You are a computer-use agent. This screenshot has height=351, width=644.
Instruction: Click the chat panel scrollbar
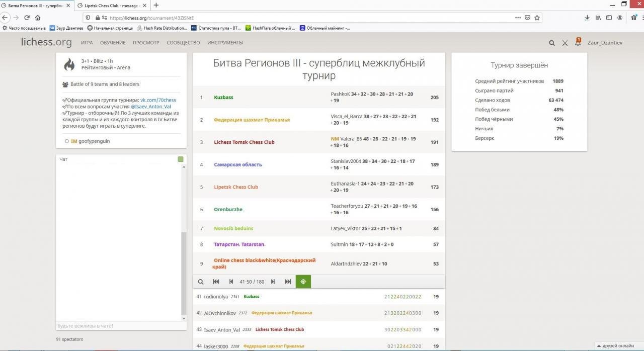[184, 274]
